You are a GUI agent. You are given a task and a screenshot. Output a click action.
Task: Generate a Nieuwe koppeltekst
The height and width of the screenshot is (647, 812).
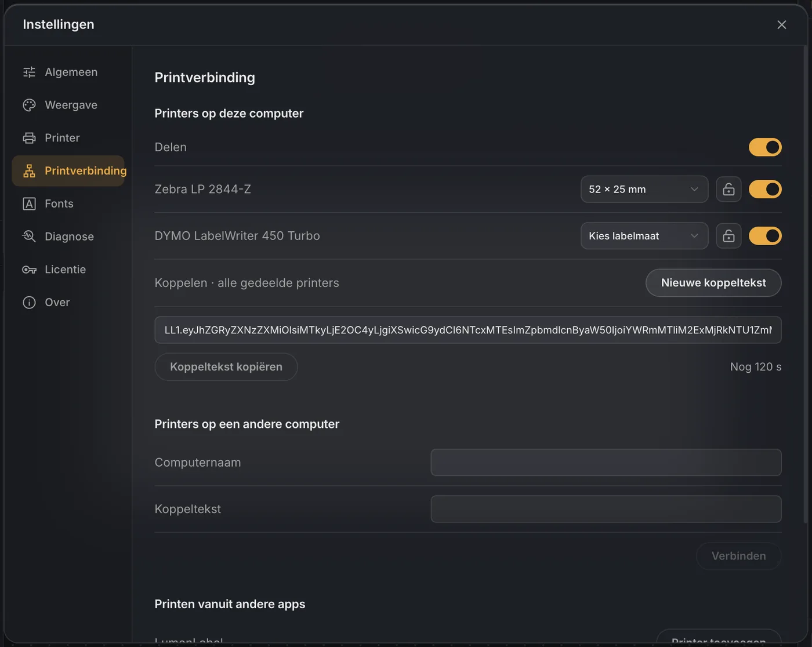click(713, 283)
